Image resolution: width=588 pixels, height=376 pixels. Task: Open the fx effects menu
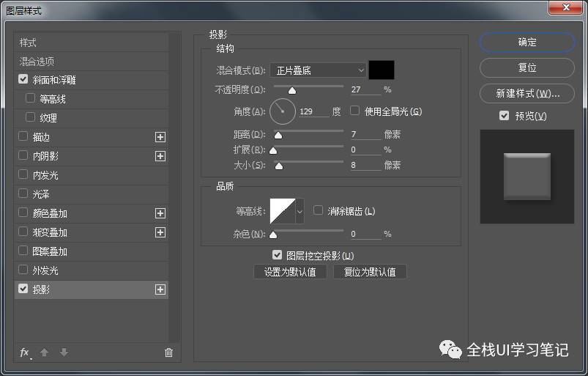tap(25, 353)
